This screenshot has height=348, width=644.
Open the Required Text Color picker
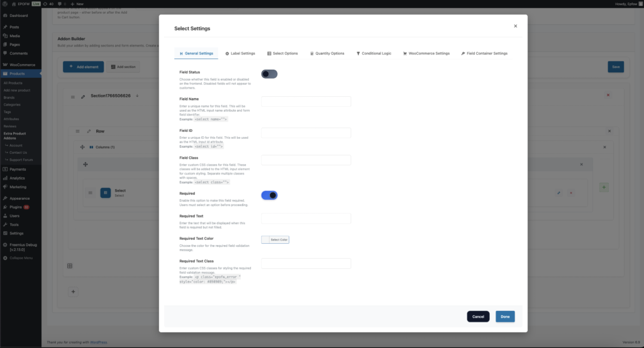pos(275,239)
